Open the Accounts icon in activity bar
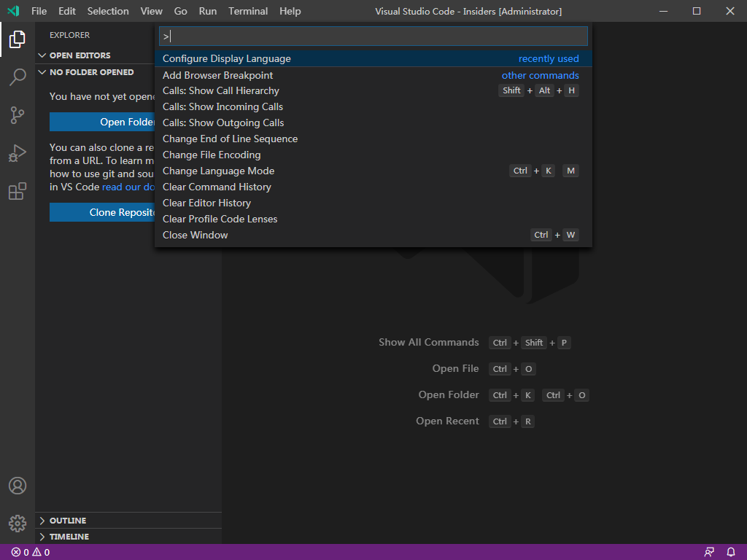The height and width of the screenshot is (560, 747). click(x=18, y=485)
